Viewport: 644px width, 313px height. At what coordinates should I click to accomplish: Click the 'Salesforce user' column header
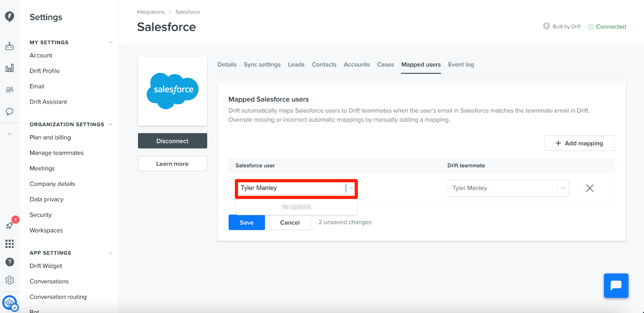(x=255, y=166)
